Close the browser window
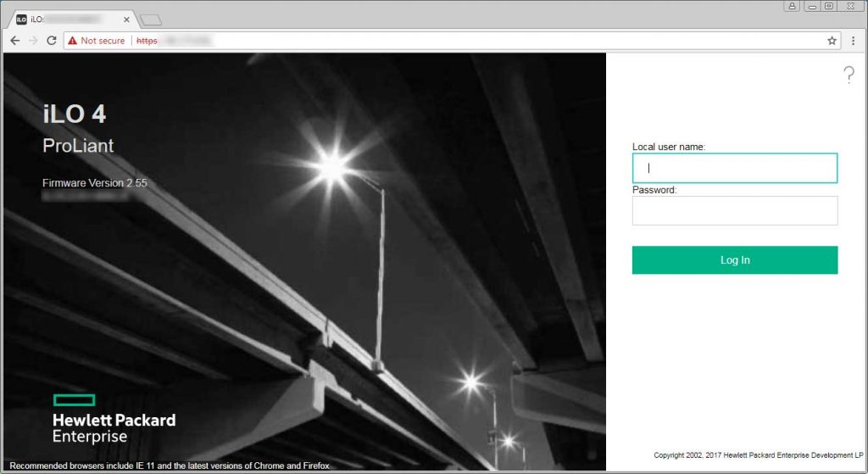Viewport: 868px width, 474px height. click(x=850, y=6)
